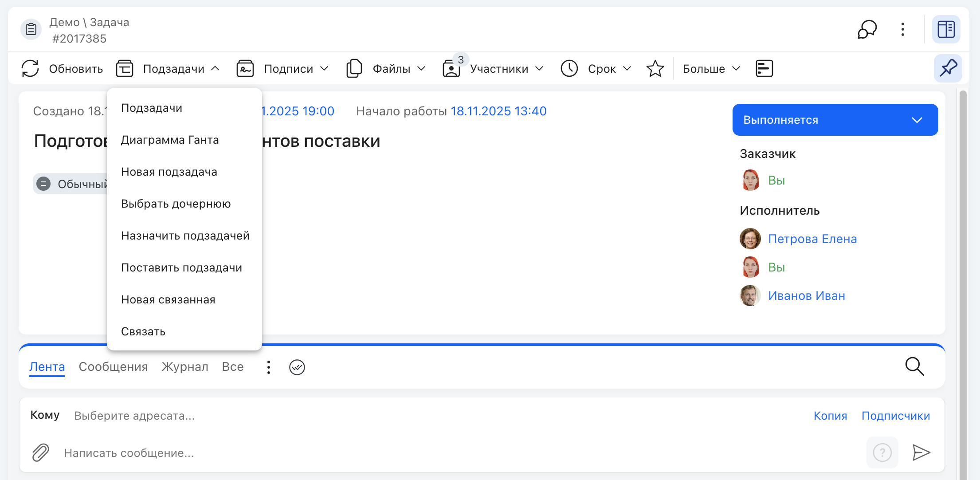Open Петрова Елена profile link
980x480 pixels.
(812, 239)
